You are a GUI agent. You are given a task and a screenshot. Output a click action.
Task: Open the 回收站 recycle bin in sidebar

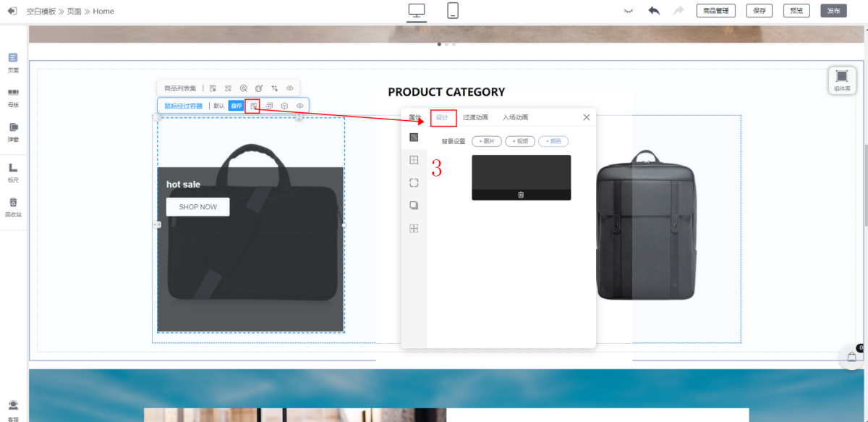point(13,207)
